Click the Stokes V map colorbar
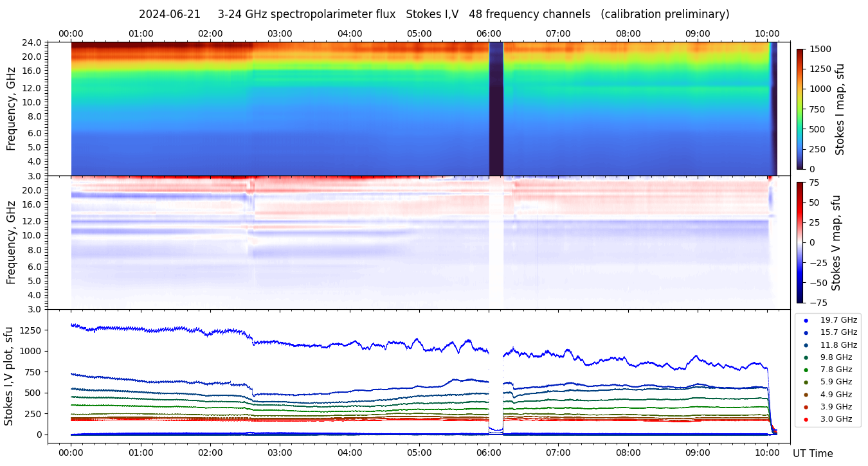This screenshot has height=466, width=868. 800,242
